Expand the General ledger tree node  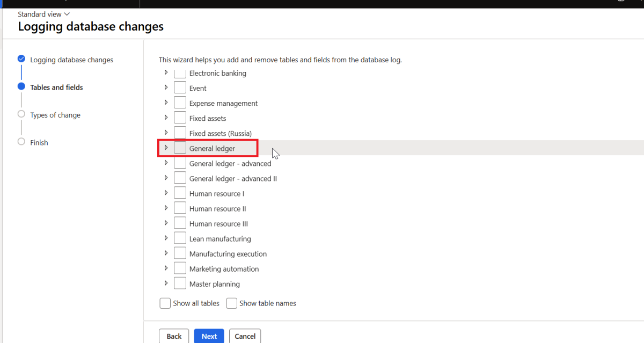(166, 148)
